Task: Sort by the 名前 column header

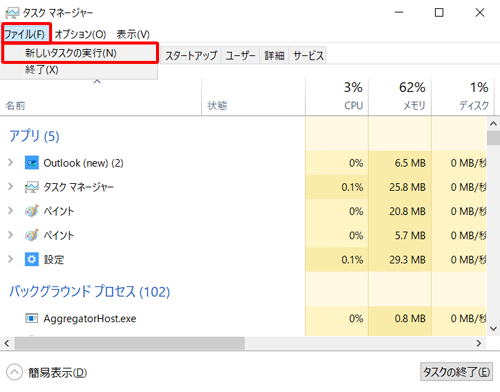Action: [x=101, y=97]
